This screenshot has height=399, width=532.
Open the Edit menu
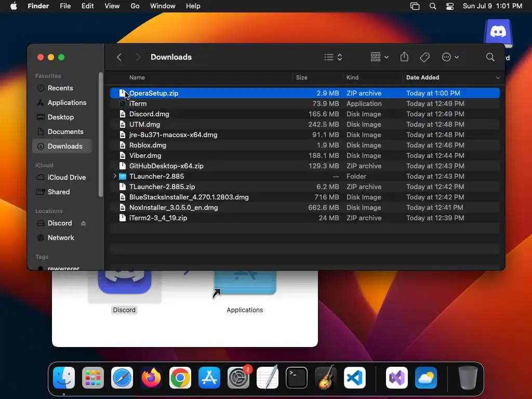pyautogui.click(x=87, y=6)
